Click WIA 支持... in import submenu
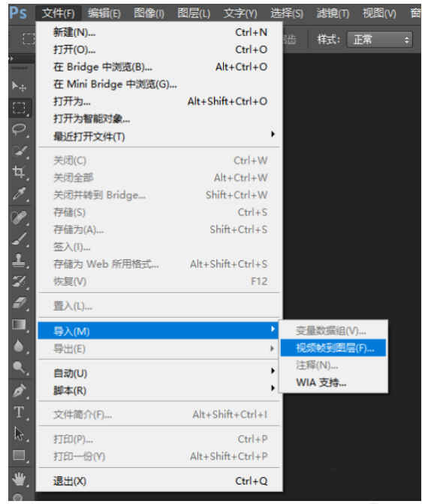The height and width of the screenshot is (504, 422). pos(333,382)
